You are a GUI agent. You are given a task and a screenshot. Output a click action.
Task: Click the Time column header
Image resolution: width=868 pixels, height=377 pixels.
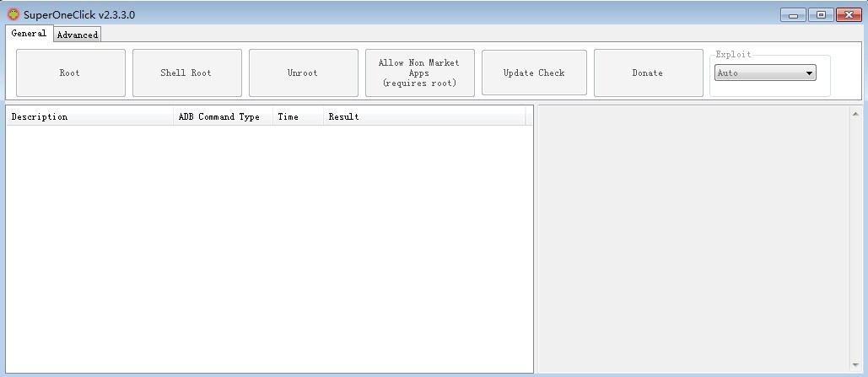point(299,116)
